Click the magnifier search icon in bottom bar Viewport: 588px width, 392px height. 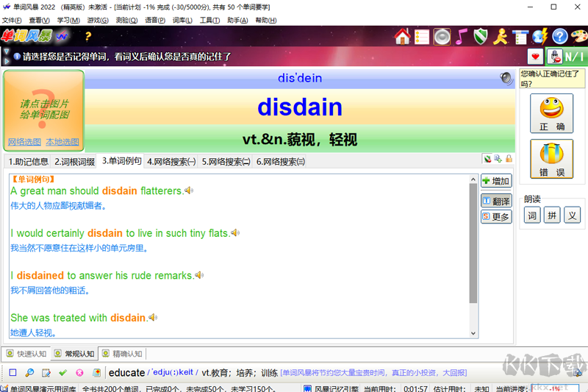pyautogui.click(x=29, y=373)
